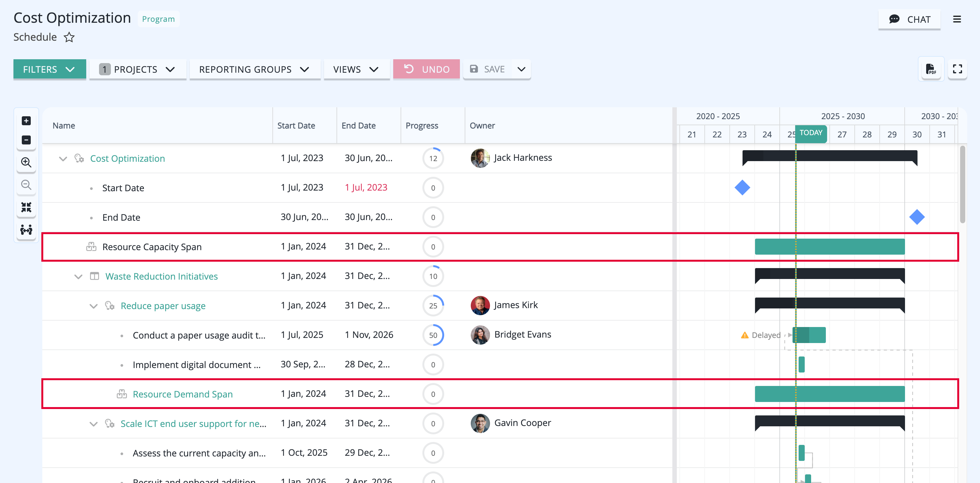Click the TODAY marker on the timeline
The width and height of the screenshot is (980, 483).
click(x=811, y=133)
